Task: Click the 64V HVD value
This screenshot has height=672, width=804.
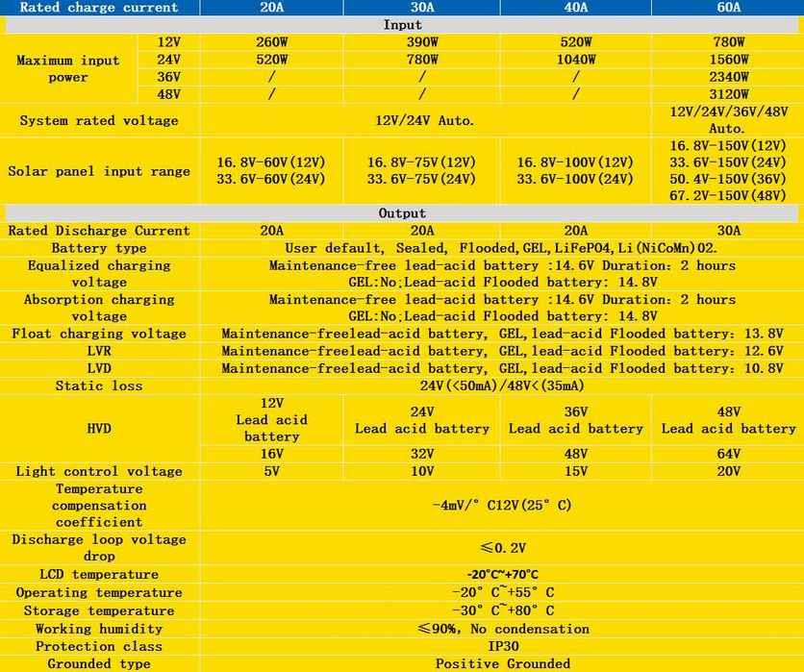Action: (729, 454)
